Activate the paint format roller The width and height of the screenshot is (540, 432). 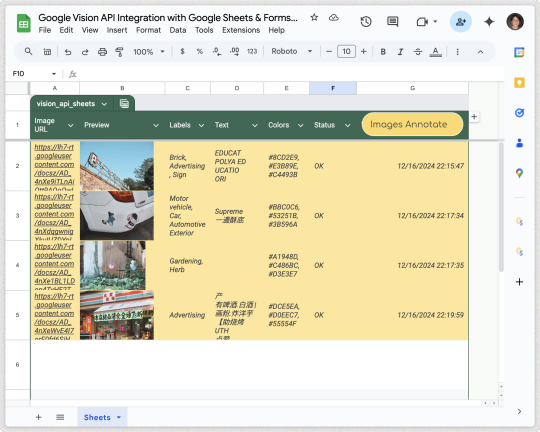click(119, 52)
